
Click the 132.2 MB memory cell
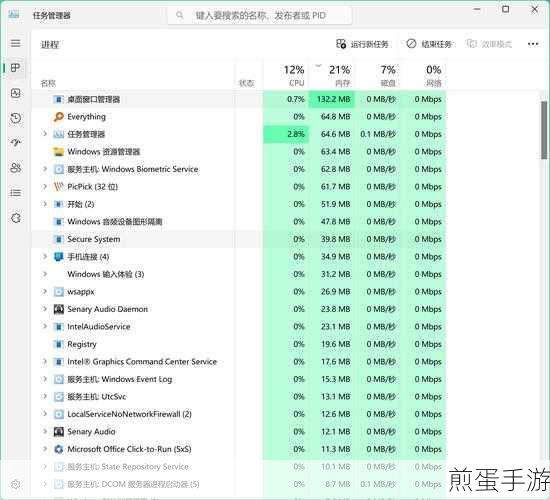coord(332,99)
